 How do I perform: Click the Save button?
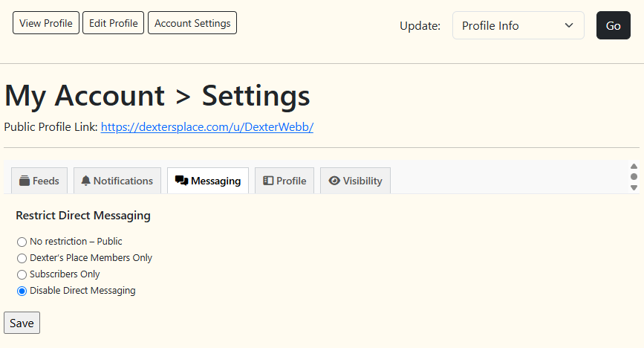[22, 323]
